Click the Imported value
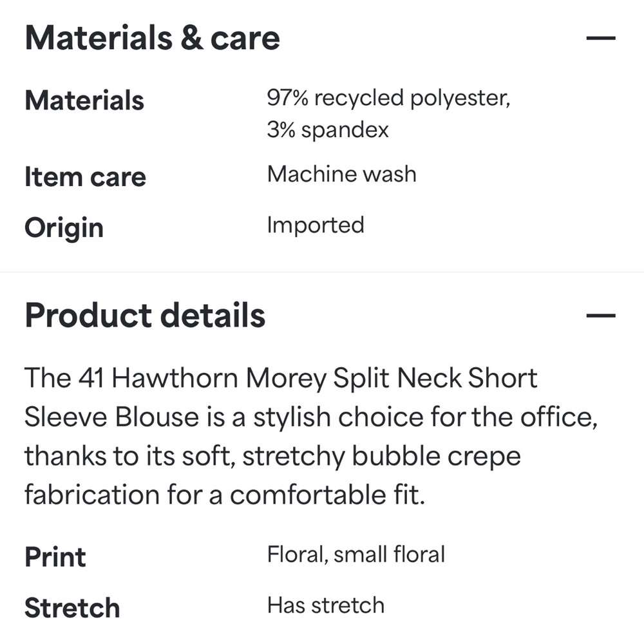The image size is (644, 644). pyautogui.click(x=316, y=225)
